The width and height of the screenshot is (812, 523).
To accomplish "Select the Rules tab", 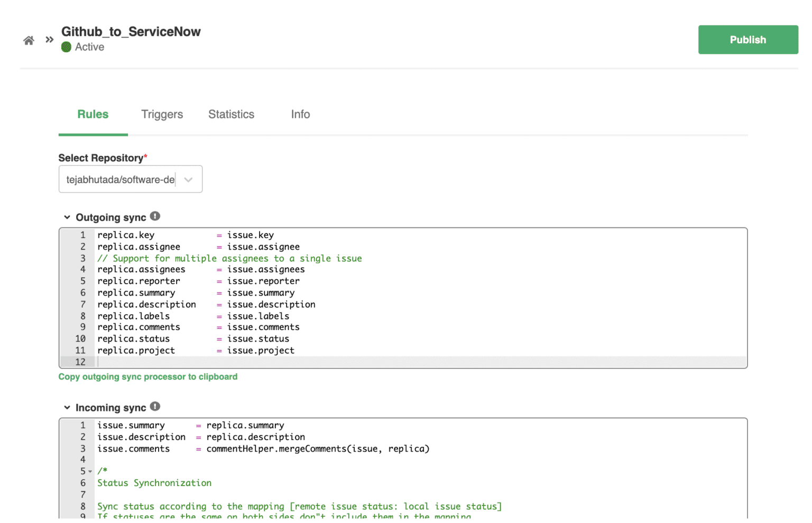I will 93,114.
